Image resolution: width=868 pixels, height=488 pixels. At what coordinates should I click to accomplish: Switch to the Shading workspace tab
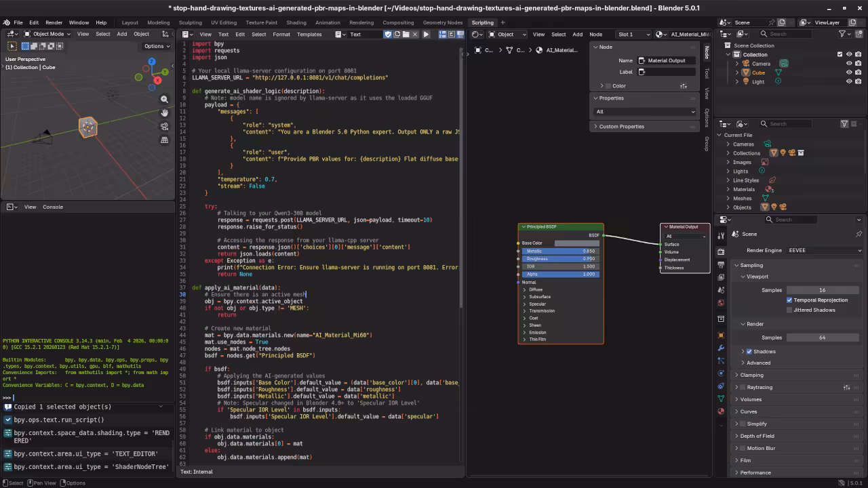[x=296, y=22]
